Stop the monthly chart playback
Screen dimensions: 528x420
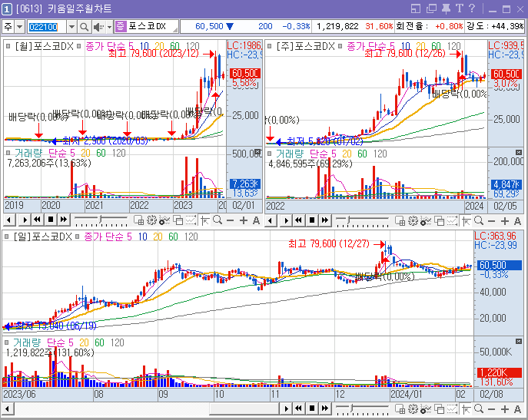pos(51,220)
